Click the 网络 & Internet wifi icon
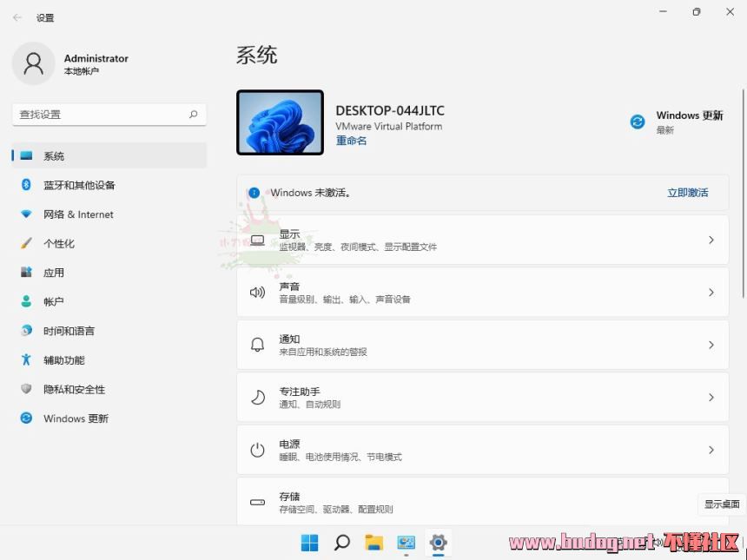Screen dimensions: 747x560 point(26,214)
